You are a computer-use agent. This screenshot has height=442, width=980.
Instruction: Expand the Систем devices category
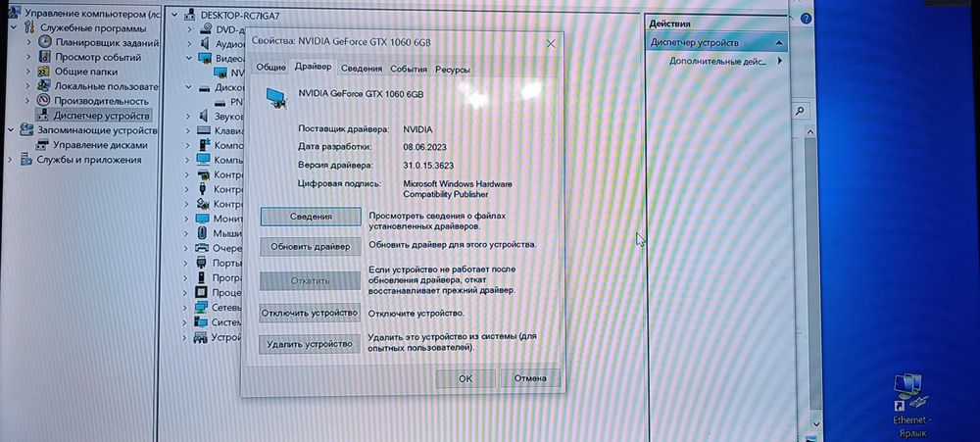click(x=185, y=322)
